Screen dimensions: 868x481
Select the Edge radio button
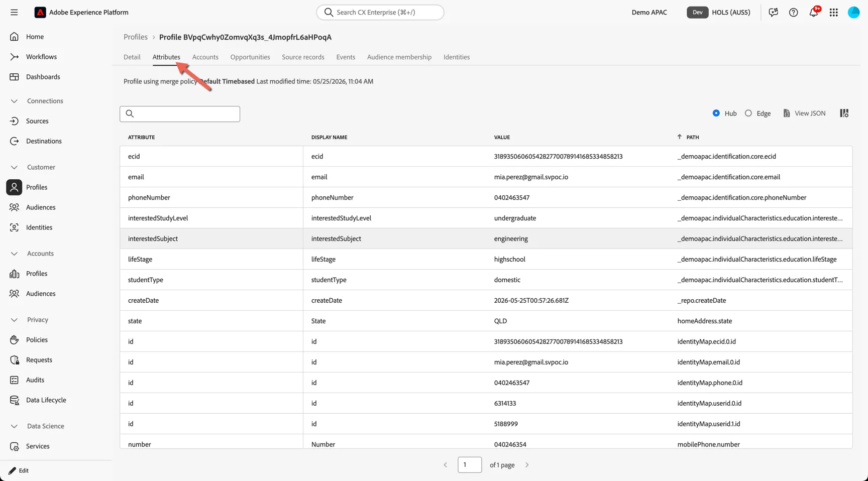pos(748,113)
